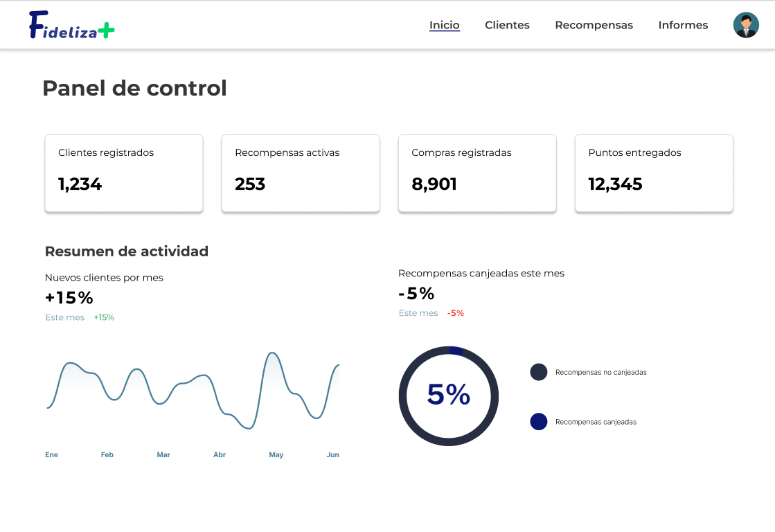This screenshot has height=532, width=775.
Task: Click the Puntos entregados card
Action: [x=654, y=173]
